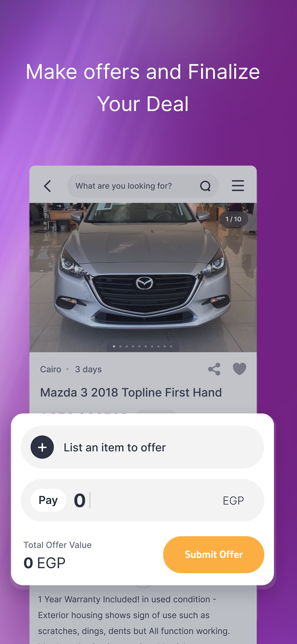Tap the 1 / 10 photo counter
The image size is (297, 644).
coord(233,219)
